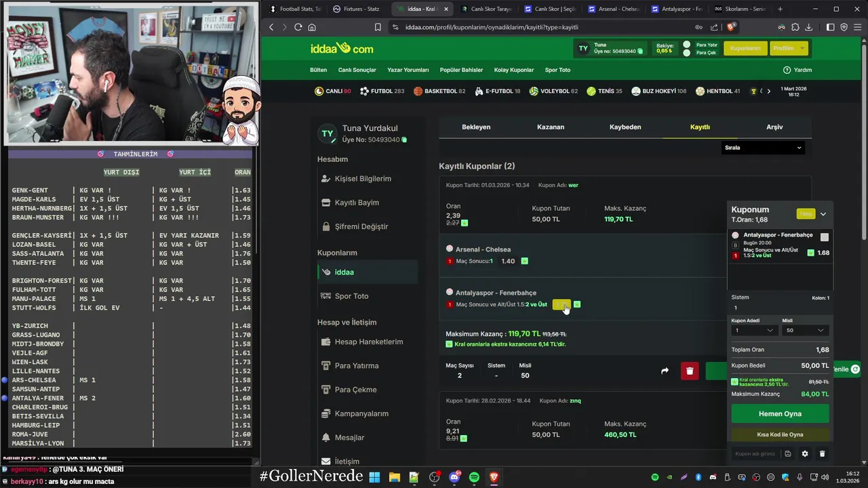This screenshot has height=488, width=868.
Task: Open the browser home page icon
Action: coord(312,27)
